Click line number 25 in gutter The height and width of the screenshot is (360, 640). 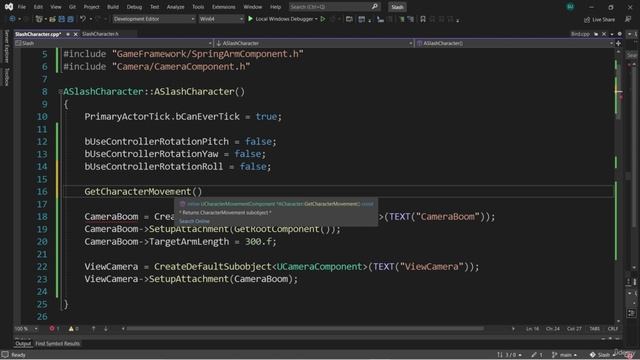pyautogui.click(x=42, y=304)
